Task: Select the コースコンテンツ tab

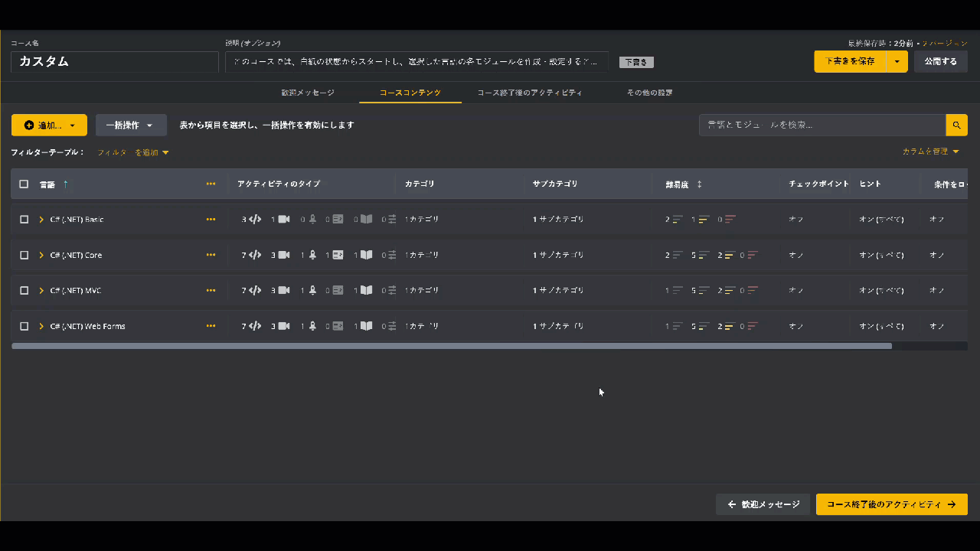Action: point(410,93)
